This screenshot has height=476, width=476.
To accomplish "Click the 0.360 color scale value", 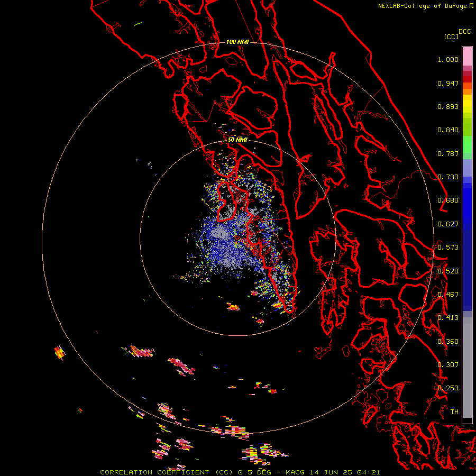I will tap(448, 342).
